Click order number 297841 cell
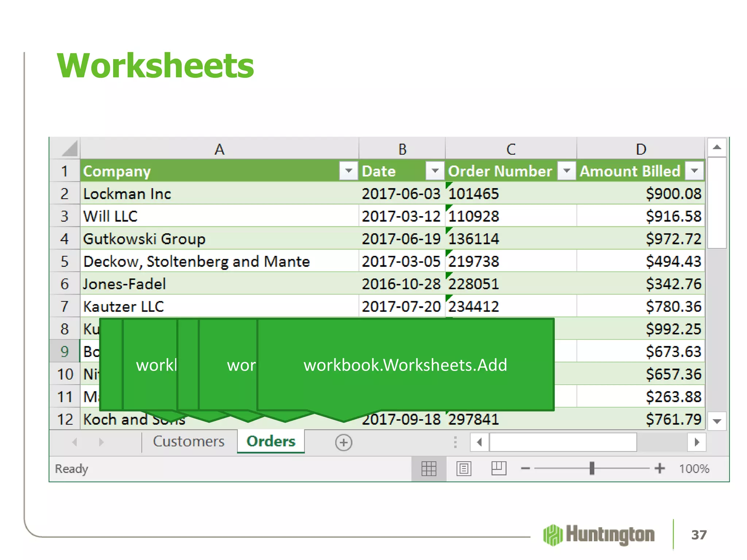This screenshot has height=560, width=747. click(511, 419)
